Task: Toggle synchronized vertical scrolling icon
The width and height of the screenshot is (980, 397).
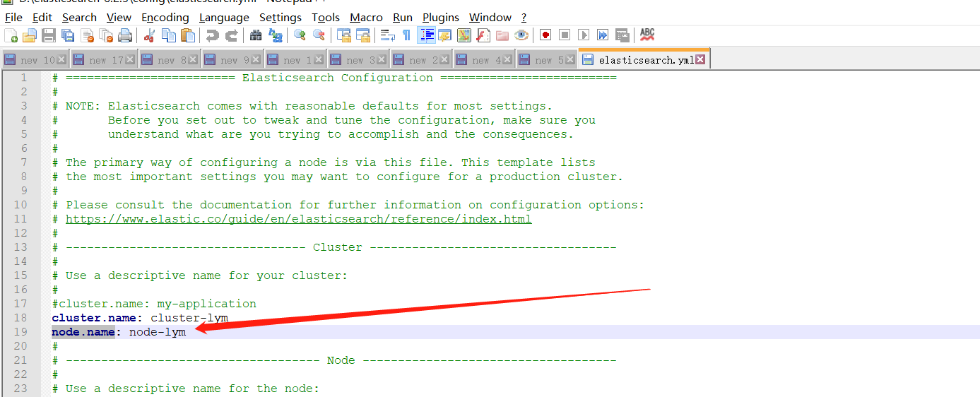Action: click(344, 35)
